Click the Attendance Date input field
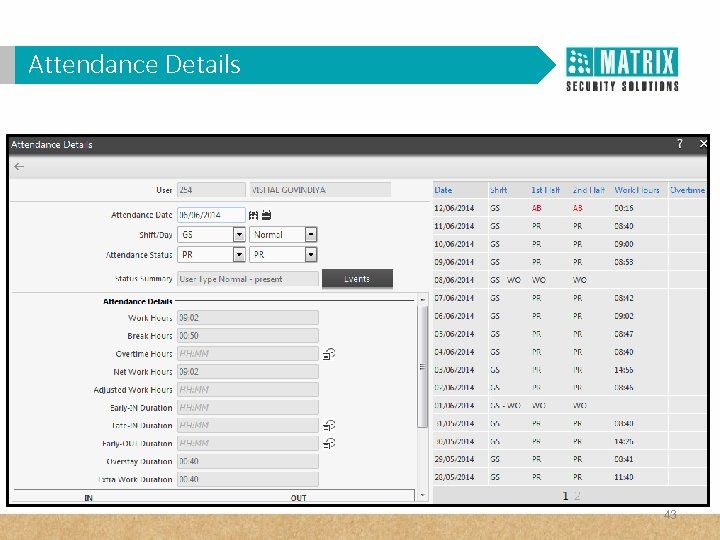The height and width of the screenshot is (540, 720). [x=211, y=215]
